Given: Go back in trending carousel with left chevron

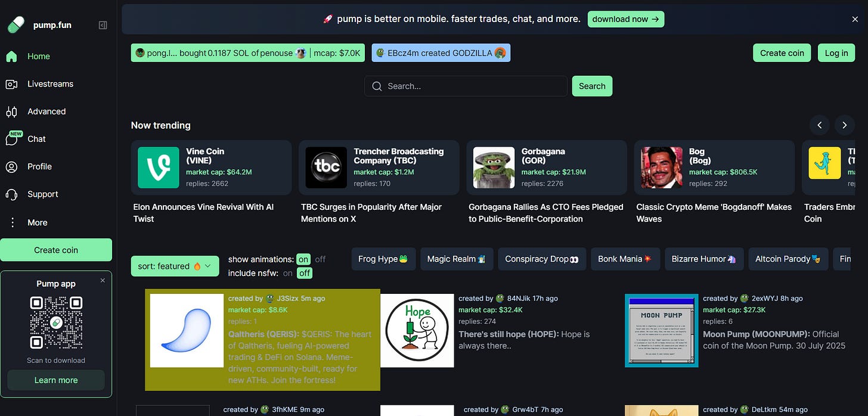Looking at the screenshot, I should click(x=819, y=125).
